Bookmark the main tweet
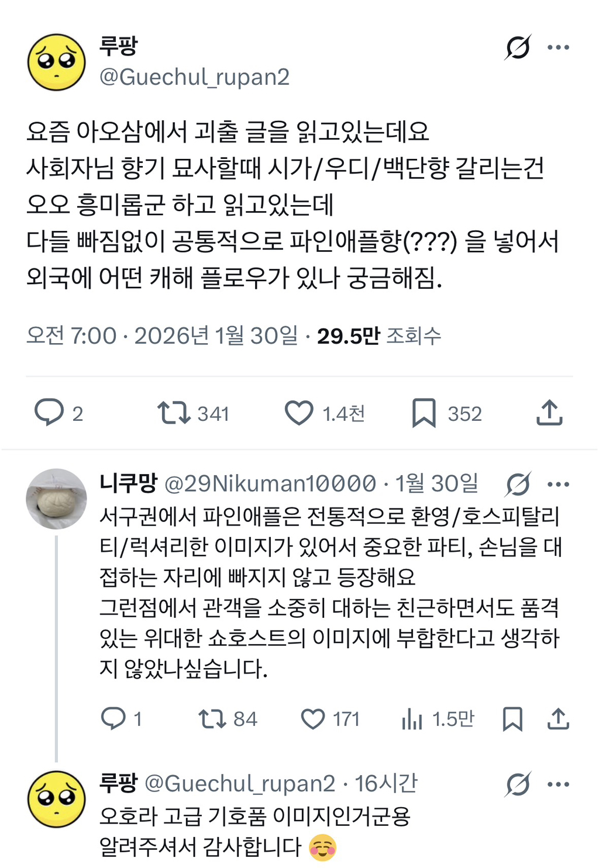599x868 pixels. click(428, 414)
